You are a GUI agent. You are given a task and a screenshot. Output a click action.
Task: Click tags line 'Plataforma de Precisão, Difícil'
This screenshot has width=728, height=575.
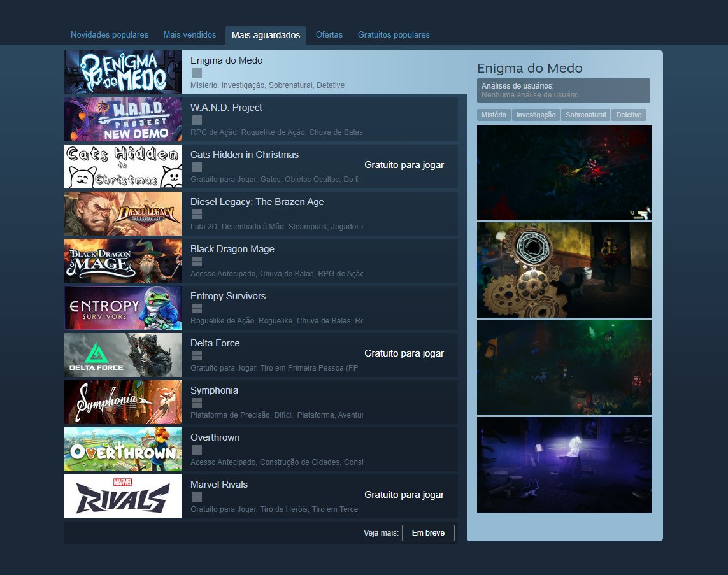click(276, 415)
